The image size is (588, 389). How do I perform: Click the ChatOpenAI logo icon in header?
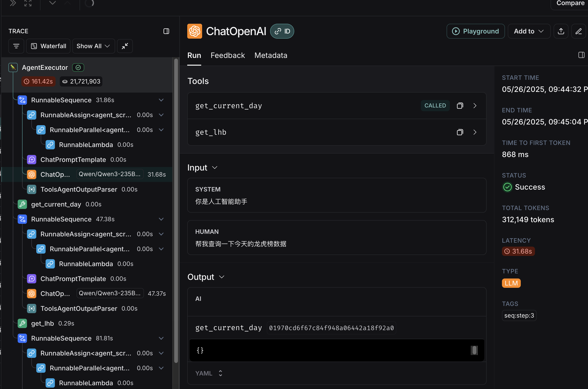coord(195,31)
